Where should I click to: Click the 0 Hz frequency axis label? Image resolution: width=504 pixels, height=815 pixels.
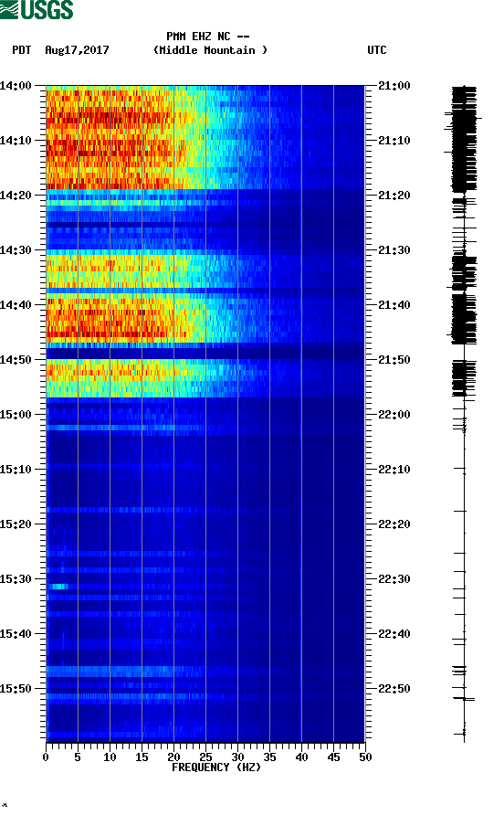[46, 757]
